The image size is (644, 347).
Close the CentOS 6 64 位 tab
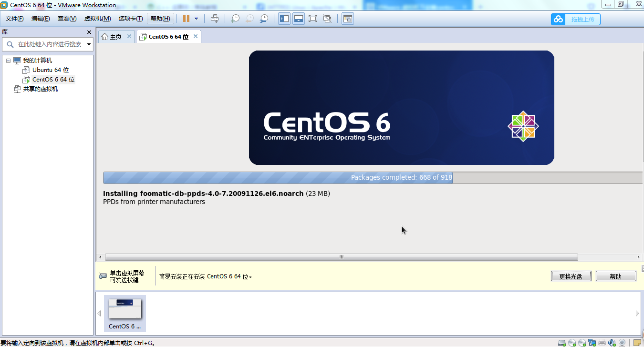(x=196, y=36)
